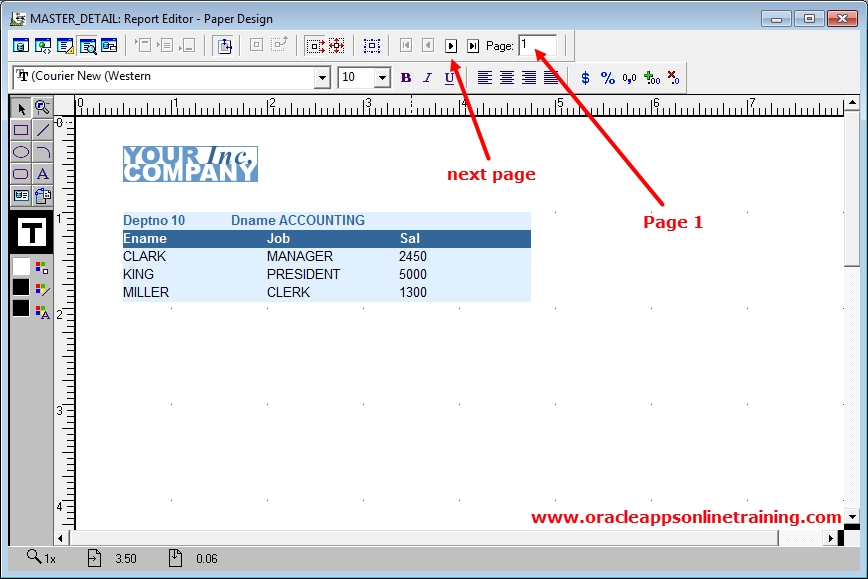This screenshot has height=579, width=868.
Task: Open the font name dropdown
Action: tap(322, 77)
